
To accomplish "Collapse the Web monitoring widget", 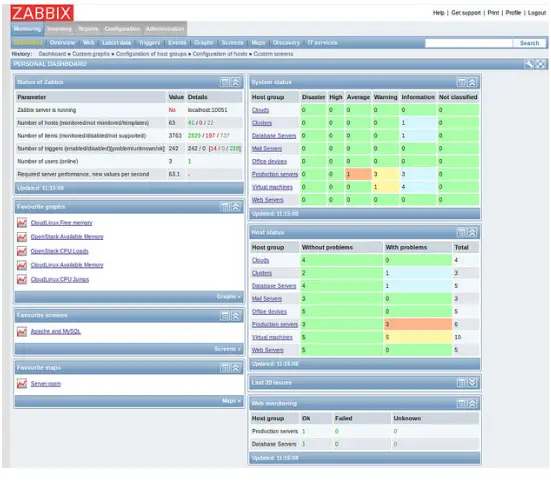I will (x=472, y=404).
